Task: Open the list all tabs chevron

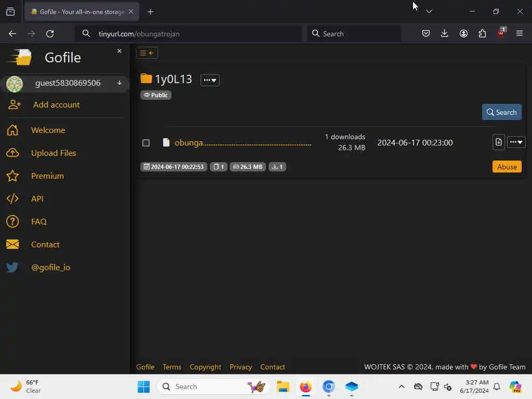Action: pyautogui.click(x=429, y=11)
